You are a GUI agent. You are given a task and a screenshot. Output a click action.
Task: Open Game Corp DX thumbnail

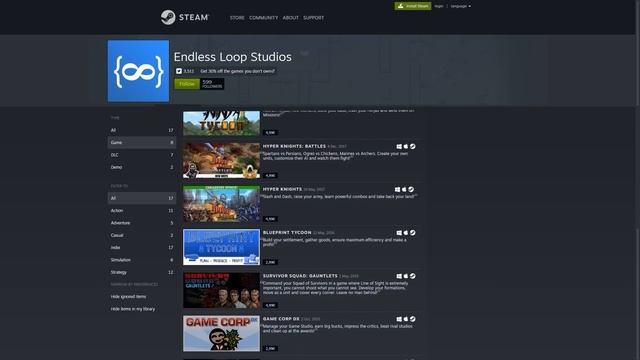(x=221, y=333)
